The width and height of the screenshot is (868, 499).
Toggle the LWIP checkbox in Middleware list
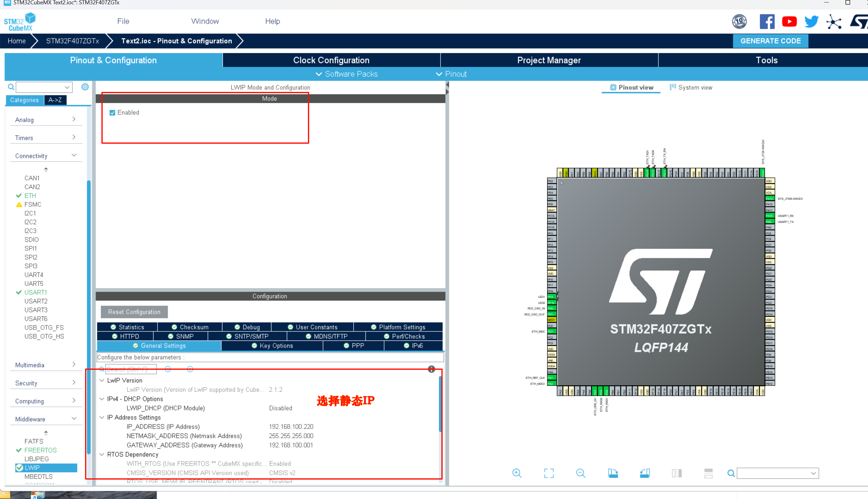pyautogui.click(x=19, y=468)
